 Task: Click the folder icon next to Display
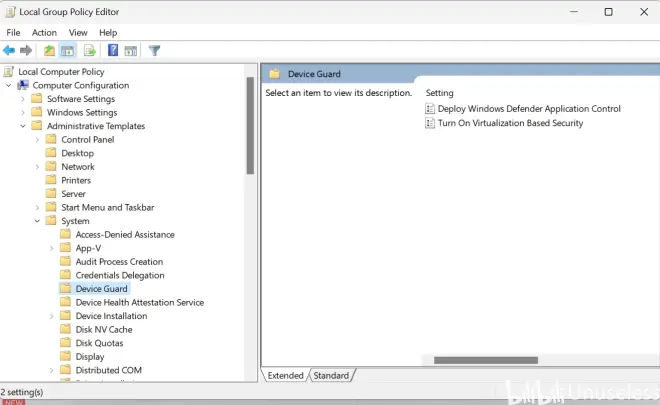click(65, 356)
